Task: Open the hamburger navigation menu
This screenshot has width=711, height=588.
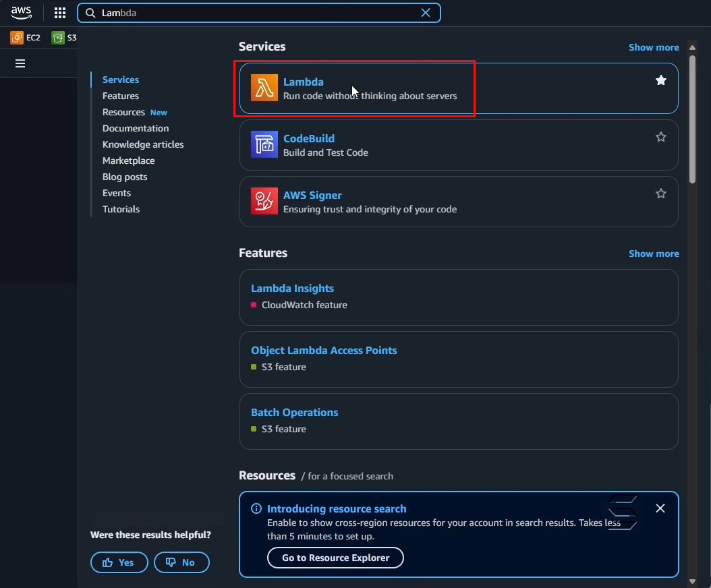Action: pyautogui.click(x=20, y=63)
